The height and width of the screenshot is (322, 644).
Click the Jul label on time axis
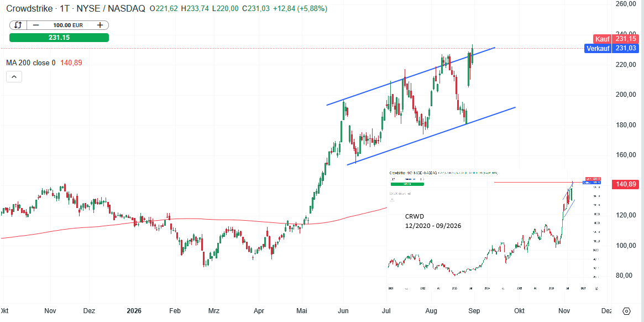tap(386, 310)
